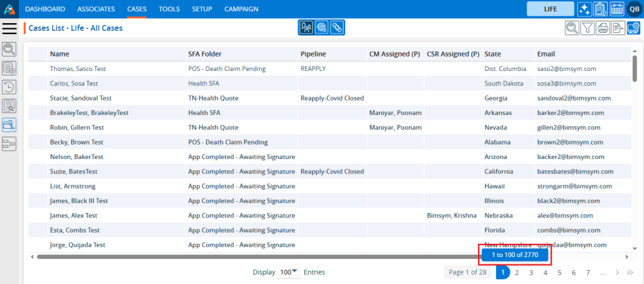Viewport: 644px width, 284px height.
Task: Open the LIFE module selector
Action: (x=550, y=9)
